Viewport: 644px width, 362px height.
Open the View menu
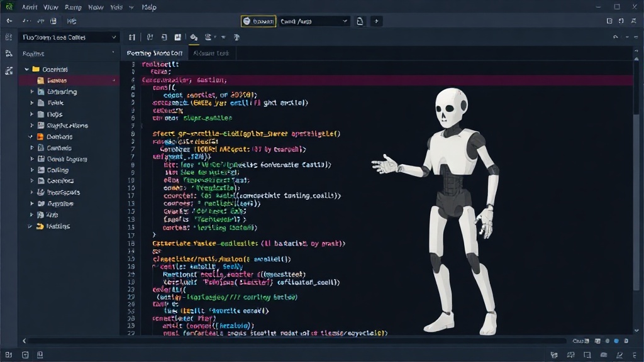tap(51, 7)
